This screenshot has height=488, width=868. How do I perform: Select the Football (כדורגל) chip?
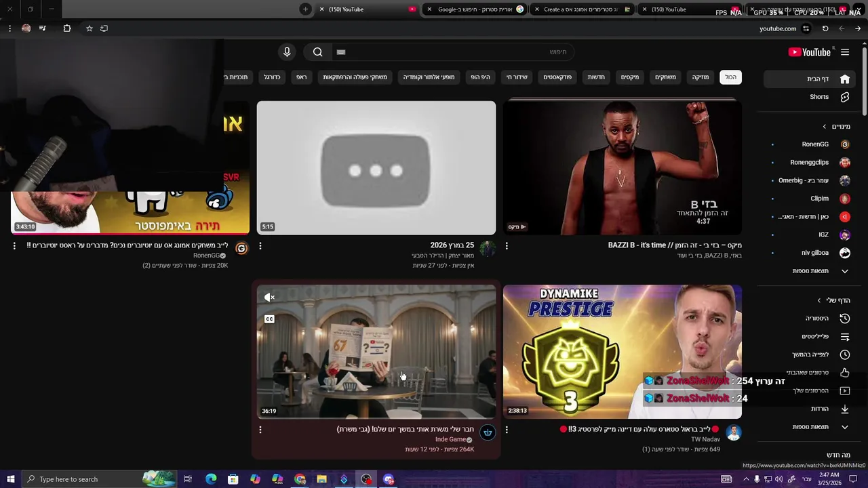coord(272,77)
